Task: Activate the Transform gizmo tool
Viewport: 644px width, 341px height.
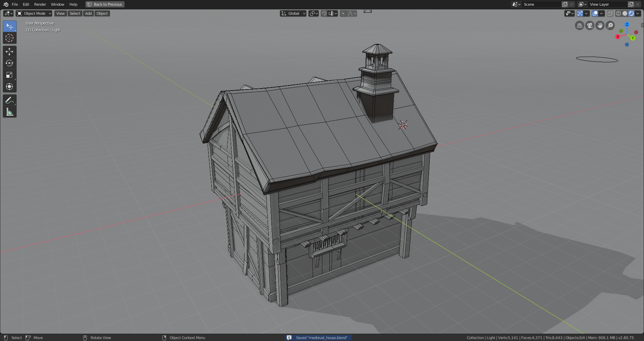Action: 9,87
